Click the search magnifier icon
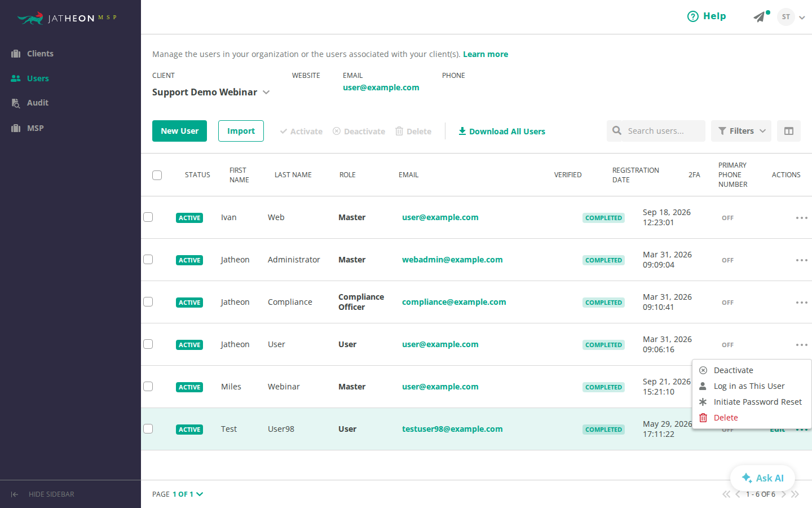812x508 pixels. (x=617, y=130)
